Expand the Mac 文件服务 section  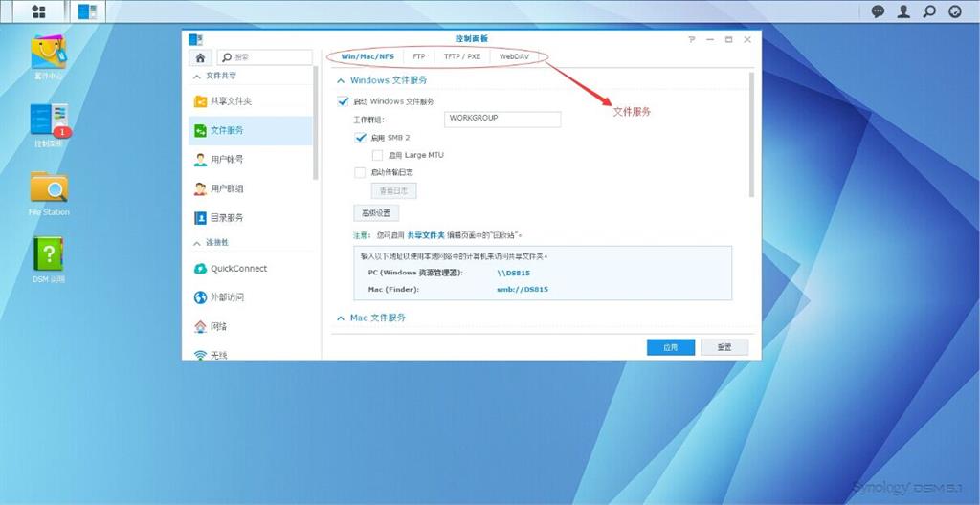tap(341, 318)
